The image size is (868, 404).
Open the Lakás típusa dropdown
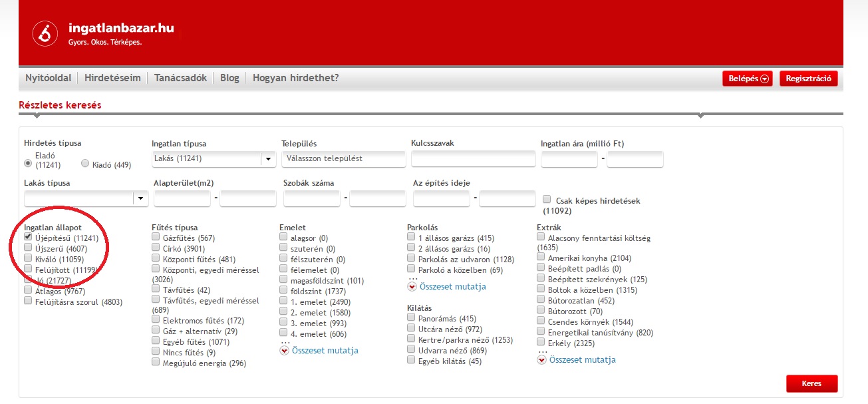[140, 198]
